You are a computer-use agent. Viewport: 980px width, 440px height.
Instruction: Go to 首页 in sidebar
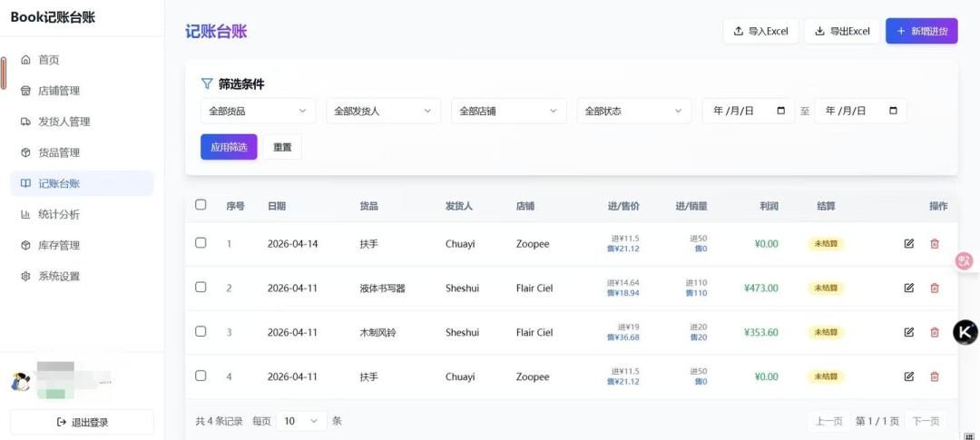click(82, 60)
